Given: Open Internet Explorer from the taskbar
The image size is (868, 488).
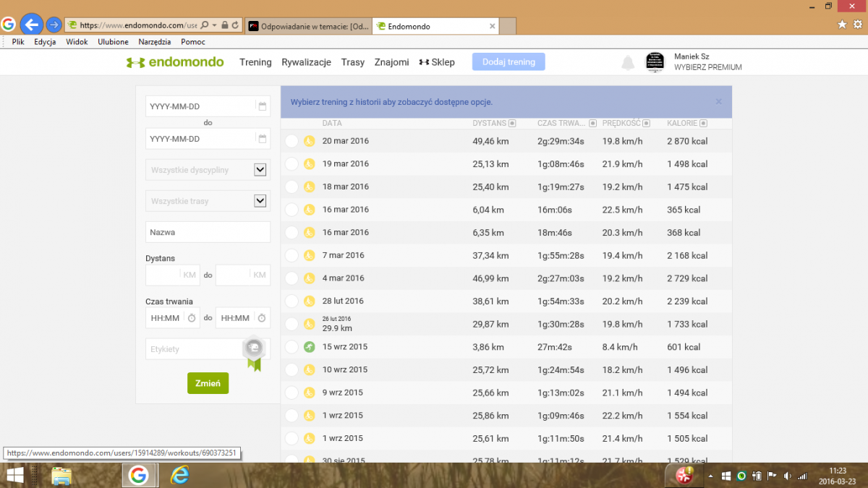Looking at the screenshot, I should 179,475.
